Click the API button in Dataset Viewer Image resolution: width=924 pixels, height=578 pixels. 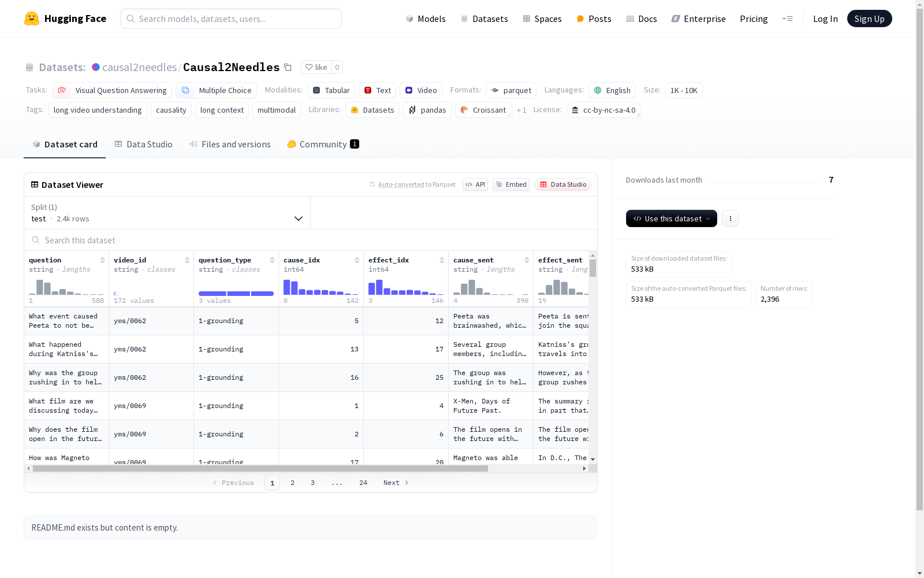coord(475,184)
